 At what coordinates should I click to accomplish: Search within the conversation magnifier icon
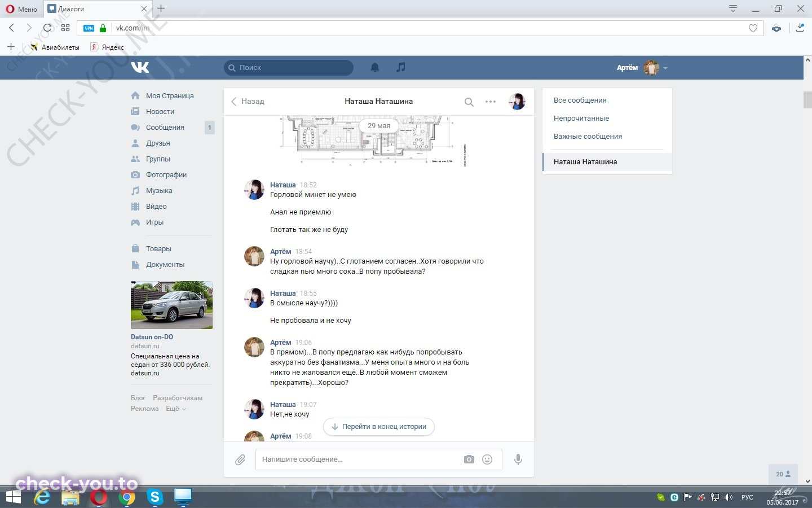click(469, 102)
